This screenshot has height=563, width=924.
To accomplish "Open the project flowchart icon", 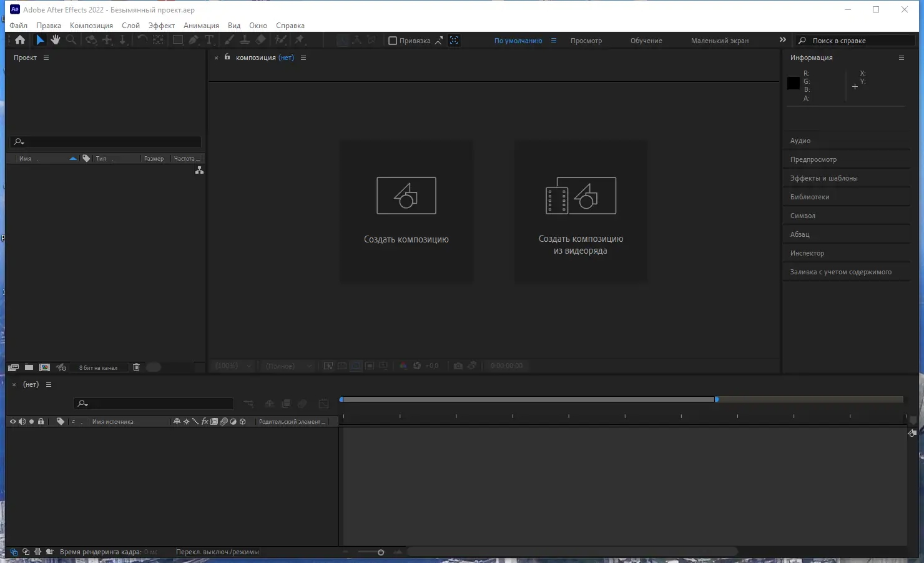I will [x=199, y=170].
